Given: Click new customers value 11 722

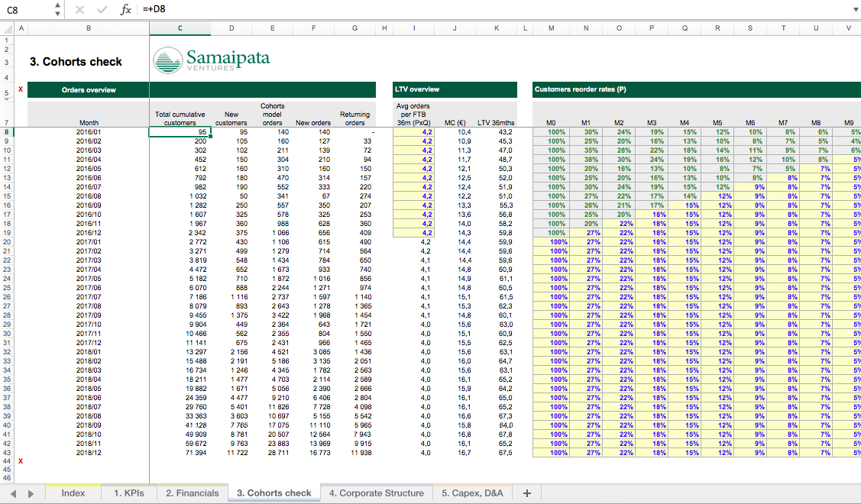Looking at the screenshot, I should [231, 453].
